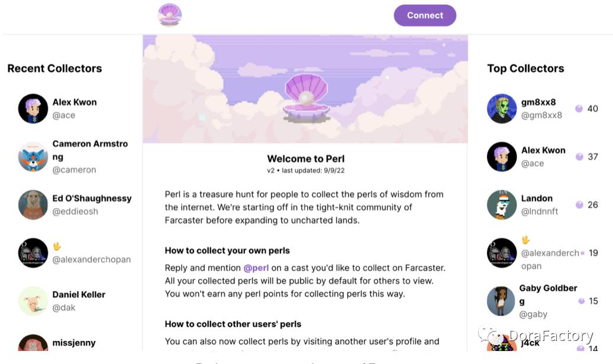Select @alexanderchopan in Recent Collectors

point(92,259)
